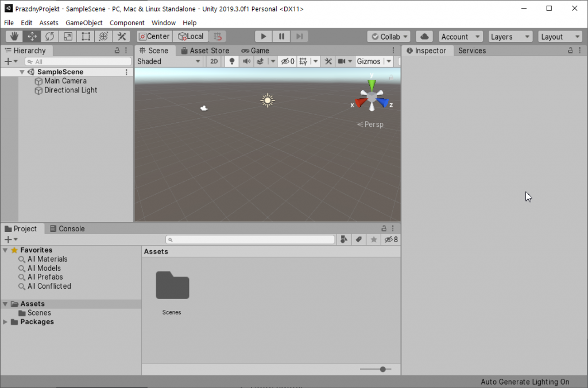Viewport: 588px width, 388px height.
Task: Pause the game
Action: [x=281, y=36]
